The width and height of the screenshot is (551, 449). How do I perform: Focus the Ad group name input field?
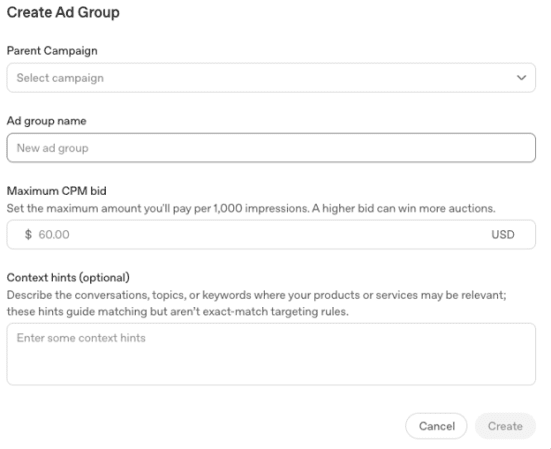pos(271,148)
